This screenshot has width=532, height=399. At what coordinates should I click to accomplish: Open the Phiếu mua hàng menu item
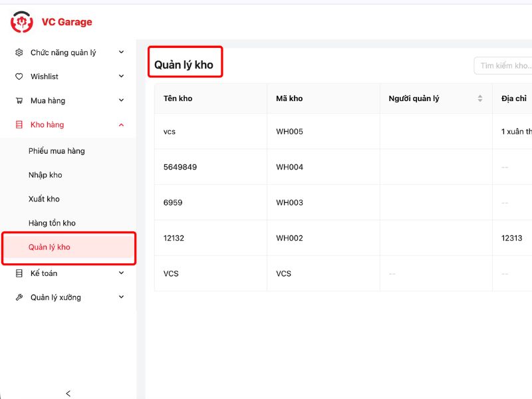57,151
